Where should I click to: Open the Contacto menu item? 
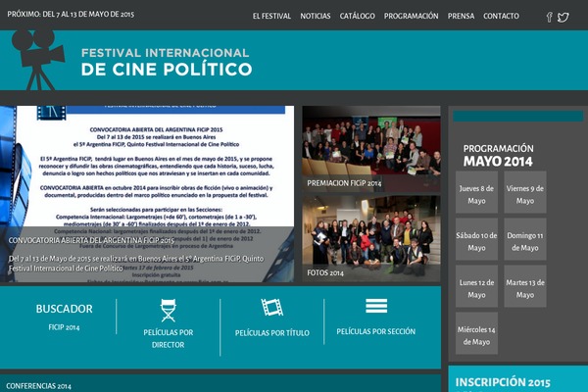click(x=501, y=16)
